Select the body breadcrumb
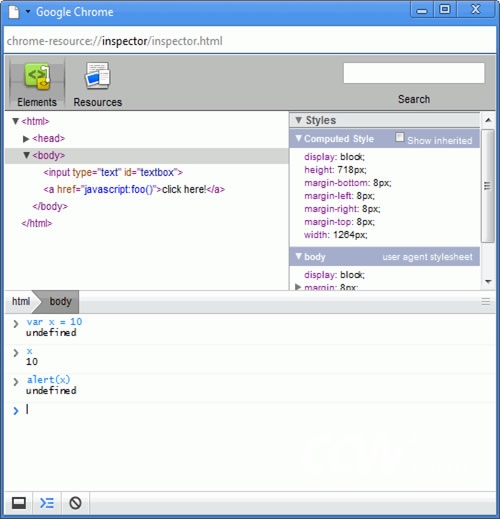 60,301
